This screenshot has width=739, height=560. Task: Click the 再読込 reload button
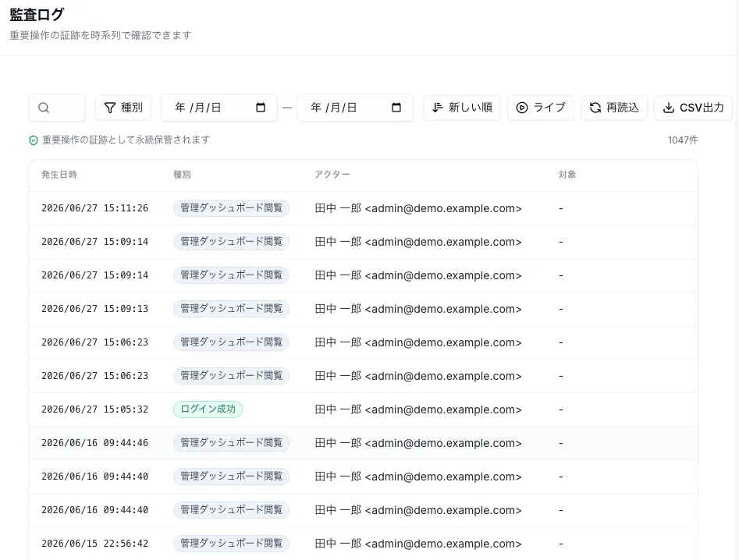[614, 108]
